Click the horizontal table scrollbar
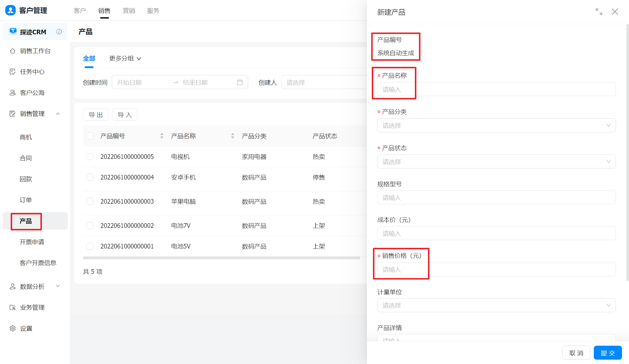The image size is (629, 364). (221, 258)
